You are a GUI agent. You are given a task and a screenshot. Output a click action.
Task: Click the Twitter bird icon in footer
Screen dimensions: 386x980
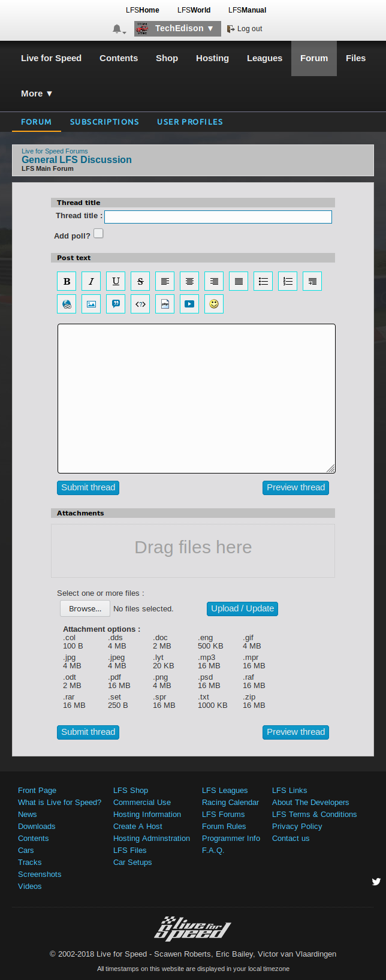[376, 881]
